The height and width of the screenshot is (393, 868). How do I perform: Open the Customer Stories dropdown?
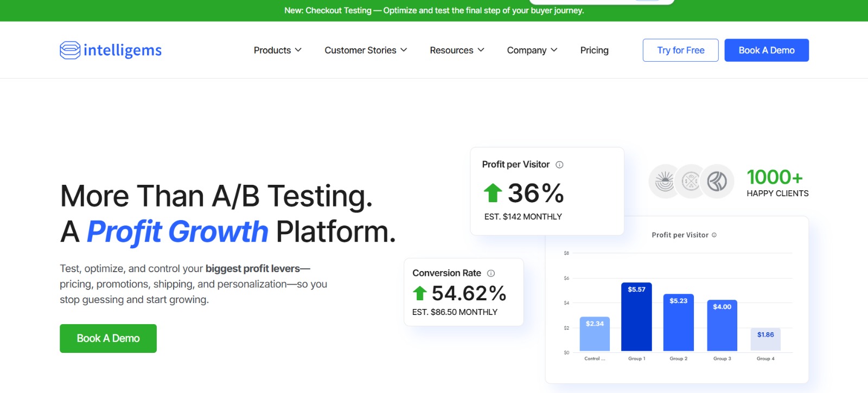[x=366, y=50]
